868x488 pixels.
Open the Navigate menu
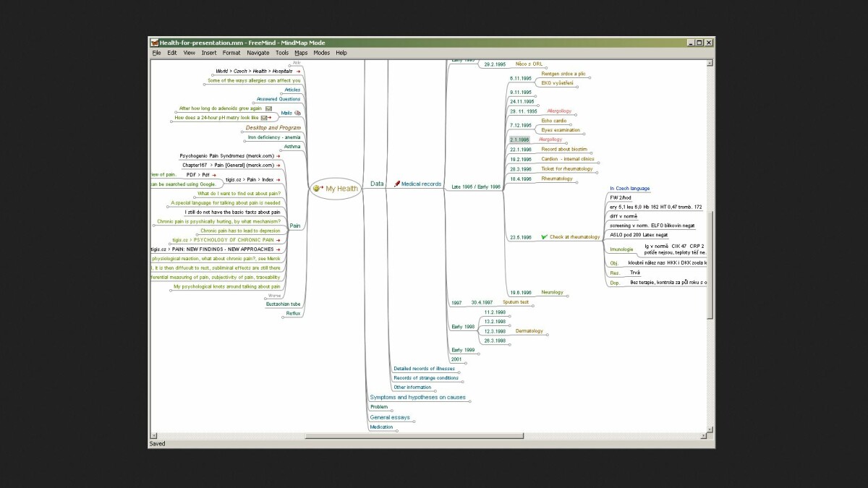pos(258,53)
